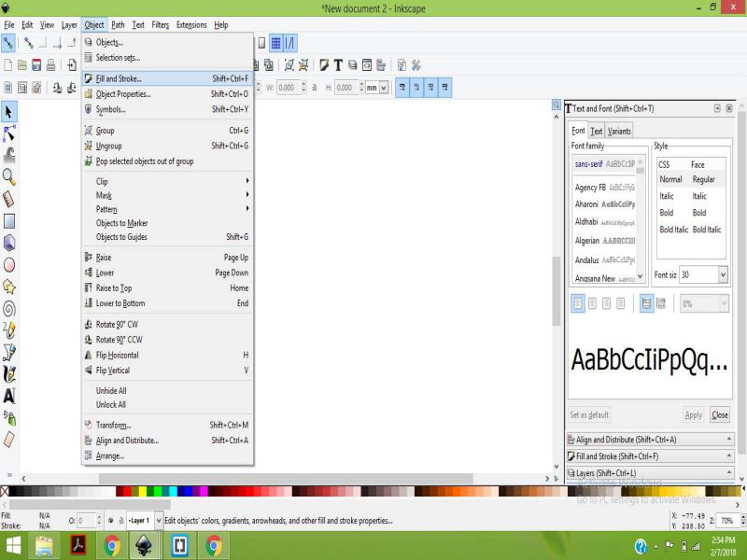Select the Selector arrow tool
The image size is (747, 560).
(x=8, y=112)
